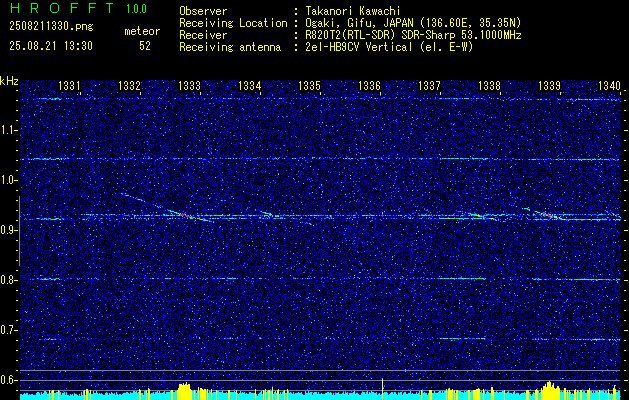Click the meteor count 52

click(145, 46)
